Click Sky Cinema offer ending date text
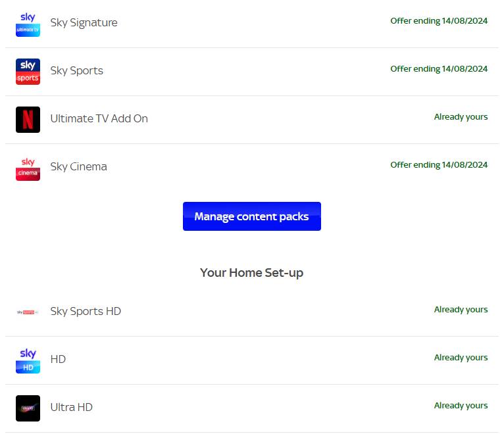This screenshot has width=504, height=434. point(439,165)
